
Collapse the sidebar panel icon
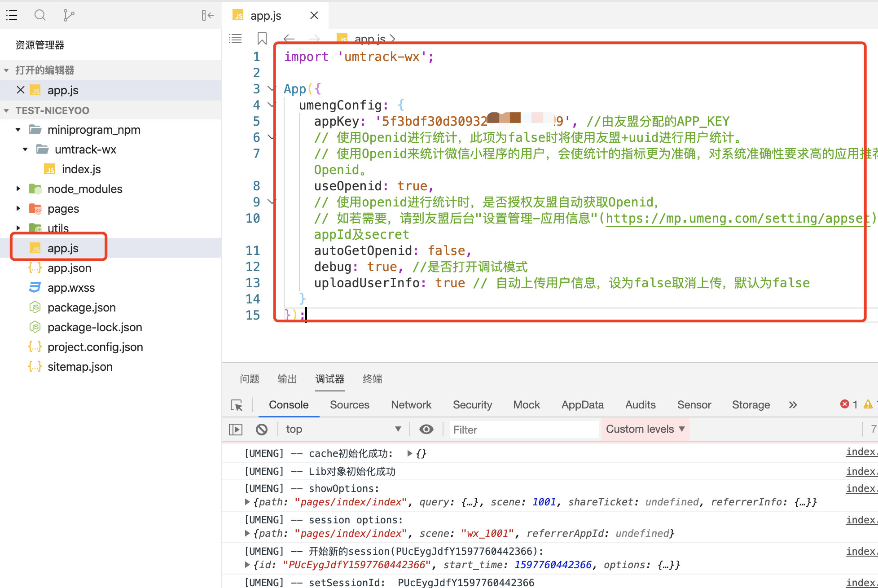click(x=207, y=15)
